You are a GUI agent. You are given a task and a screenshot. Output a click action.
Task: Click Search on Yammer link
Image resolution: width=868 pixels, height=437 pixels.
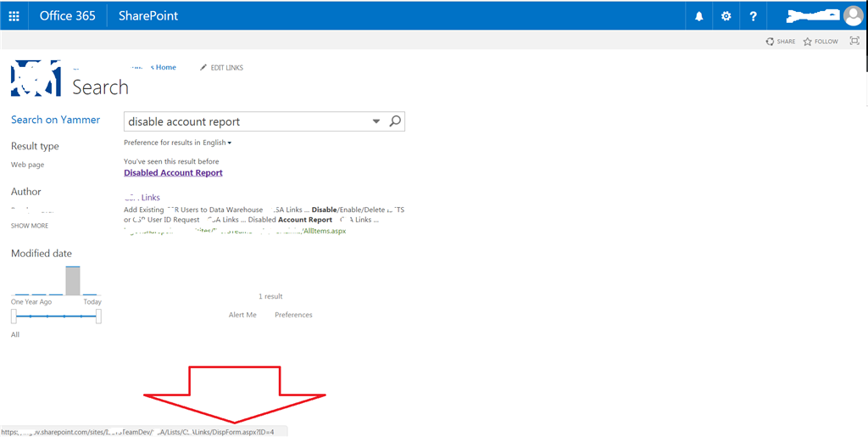tap(55, 120)
